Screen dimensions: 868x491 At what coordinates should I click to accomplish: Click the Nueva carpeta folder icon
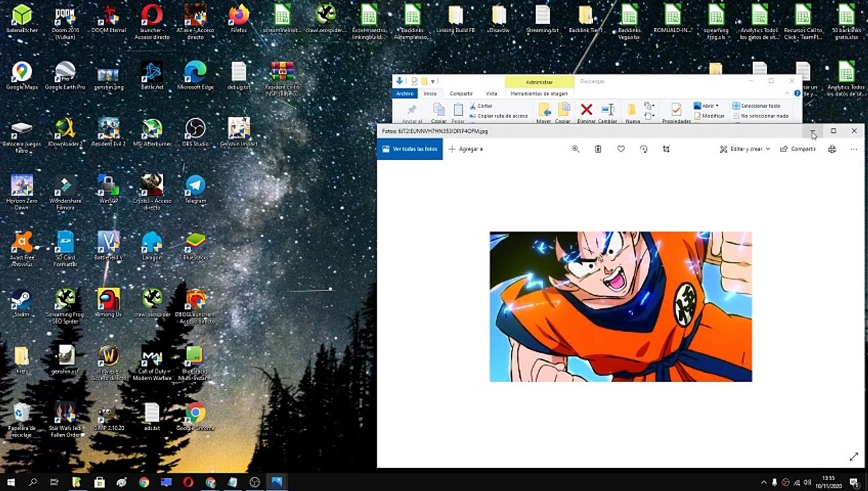(x=632, y=110)
